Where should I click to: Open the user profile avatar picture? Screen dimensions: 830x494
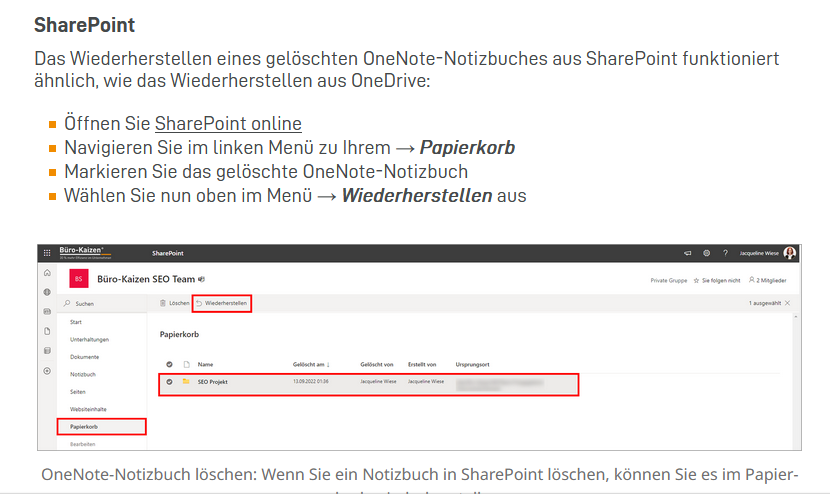790,253
